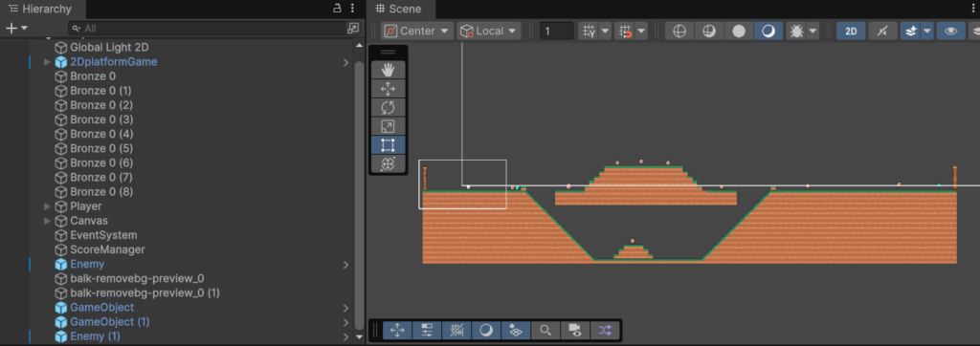The image size is (980, 346).
Task: Expand the Canvas object
Action: tap(47, 221)
